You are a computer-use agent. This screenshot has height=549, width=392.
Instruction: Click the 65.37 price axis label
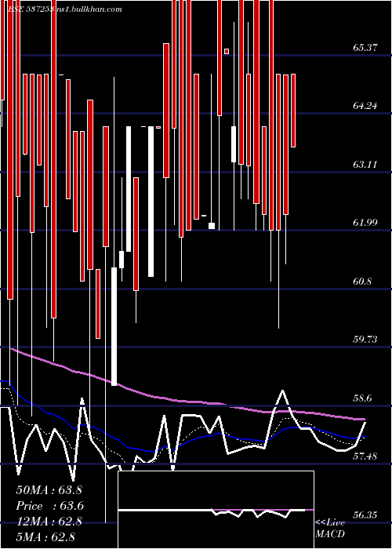point(365,47)
